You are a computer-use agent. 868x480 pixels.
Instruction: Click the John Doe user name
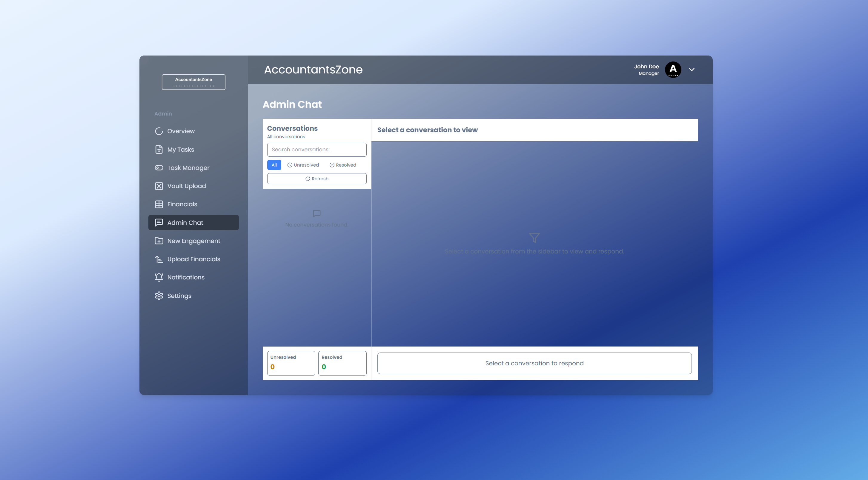[x=646, y=66]
